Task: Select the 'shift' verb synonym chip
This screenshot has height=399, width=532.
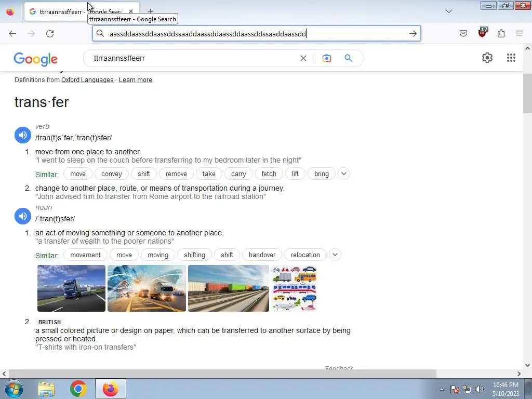Action: pyautogui.click(x=143, y=174)
